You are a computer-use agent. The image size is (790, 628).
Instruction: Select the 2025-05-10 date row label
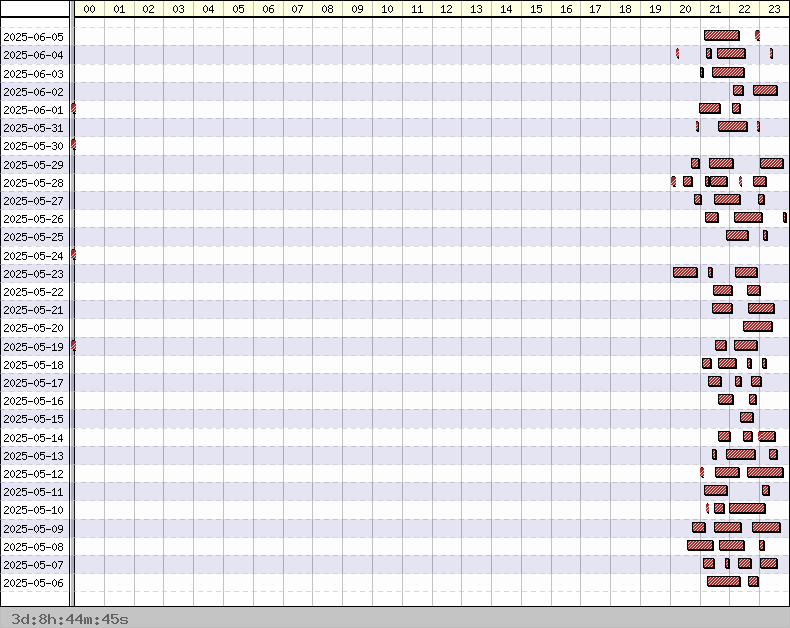click(x=34, y=510)
